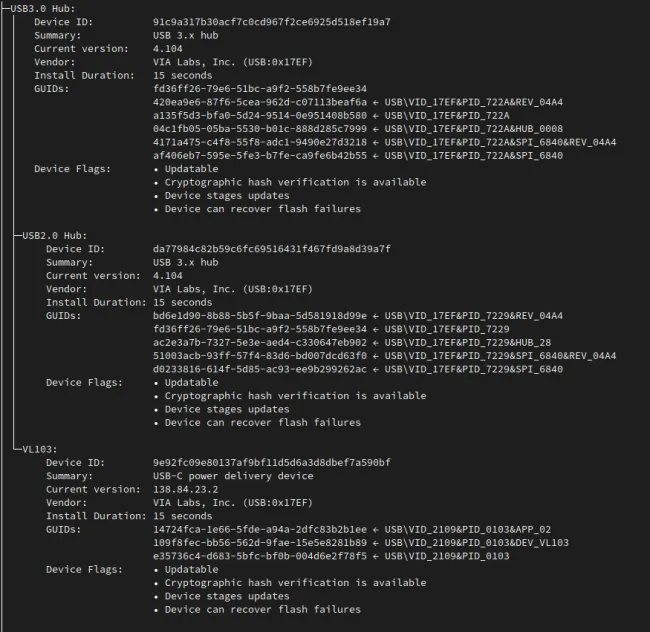Click the USB2.0 Hub device ID starting da77984c
The width and height of the screenshot is (650, 632).
272,249
